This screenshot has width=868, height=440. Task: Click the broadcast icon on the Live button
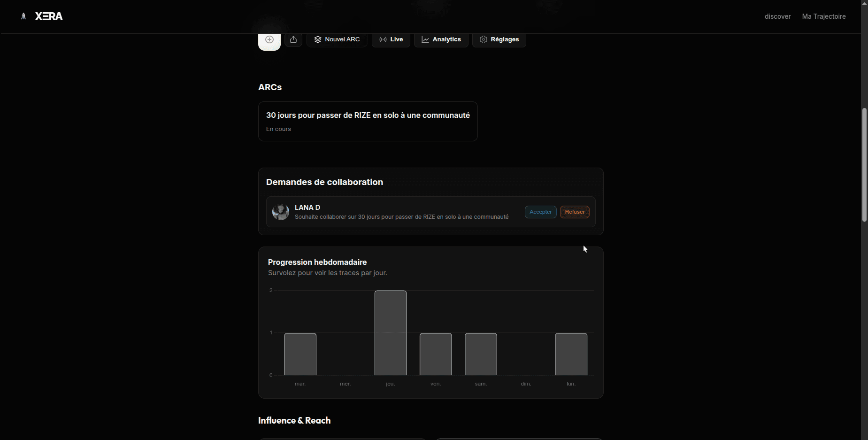pos(382,39)
